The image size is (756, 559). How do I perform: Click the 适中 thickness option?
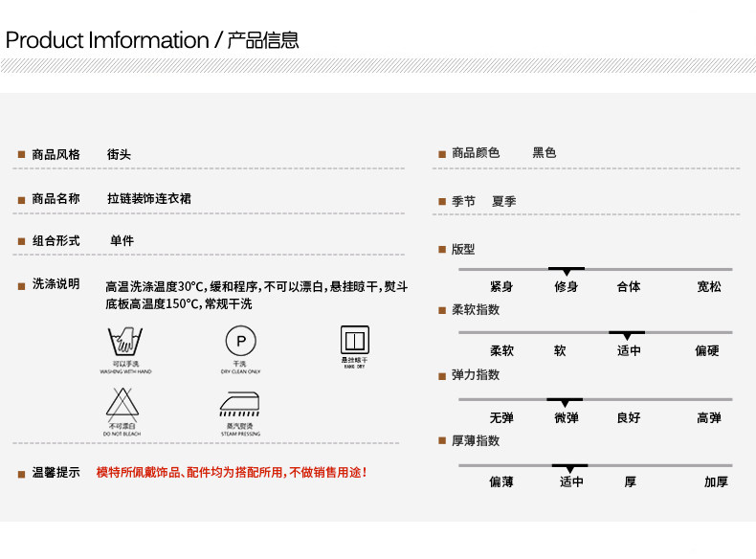[572, 481]
